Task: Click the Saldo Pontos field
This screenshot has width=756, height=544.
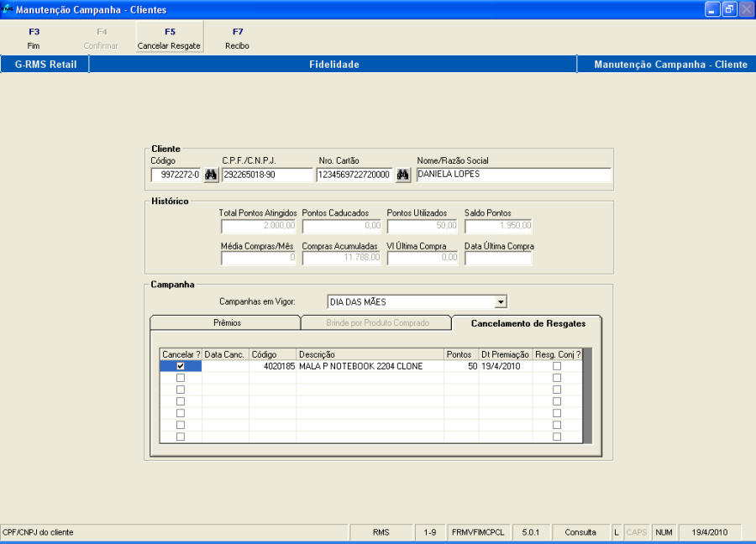Action: click(x=498, y=226)
